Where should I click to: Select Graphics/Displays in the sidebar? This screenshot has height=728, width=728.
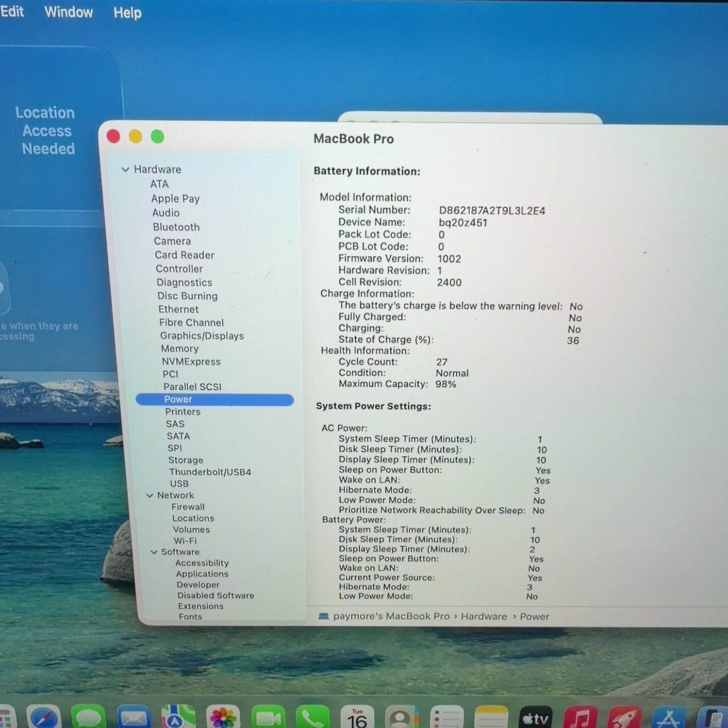[202, 336]
